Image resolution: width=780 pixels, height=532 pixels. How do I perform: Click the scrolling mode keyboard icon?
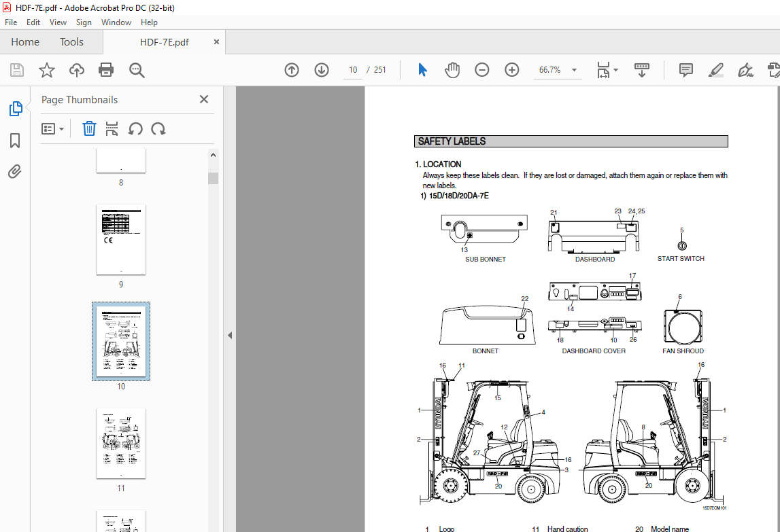[x=642, y=70]
